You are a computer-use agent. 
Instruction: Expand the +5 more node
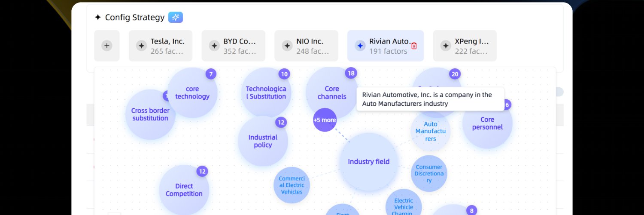(325, 120)
